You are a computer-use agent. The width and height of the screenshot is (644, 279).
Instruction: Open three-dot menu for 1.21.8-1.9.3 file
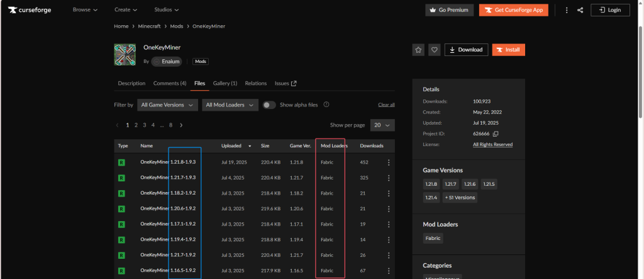[389, 162]
